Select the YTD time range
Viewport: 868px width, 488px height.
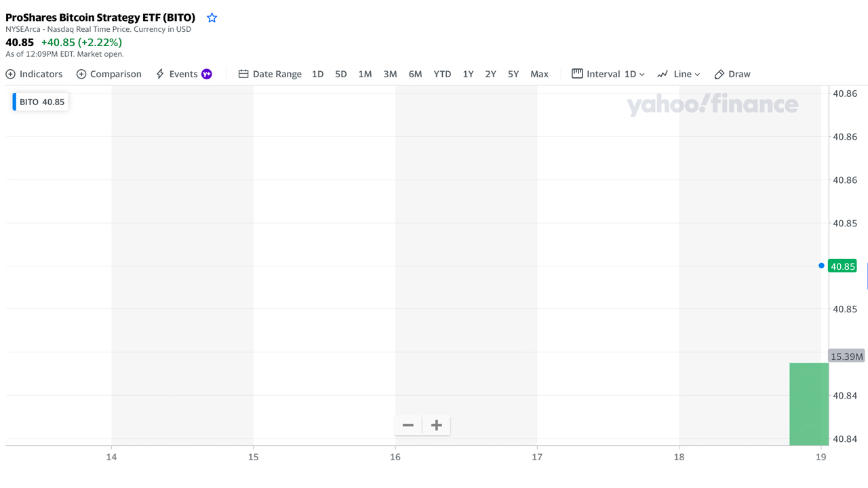point(442,74)
